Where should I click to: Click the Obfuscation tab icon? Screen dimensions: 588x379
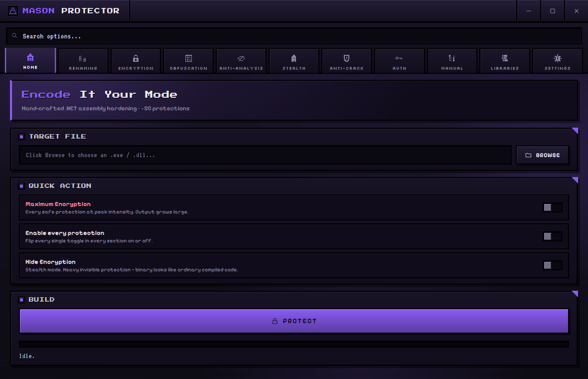pos(189,58)
